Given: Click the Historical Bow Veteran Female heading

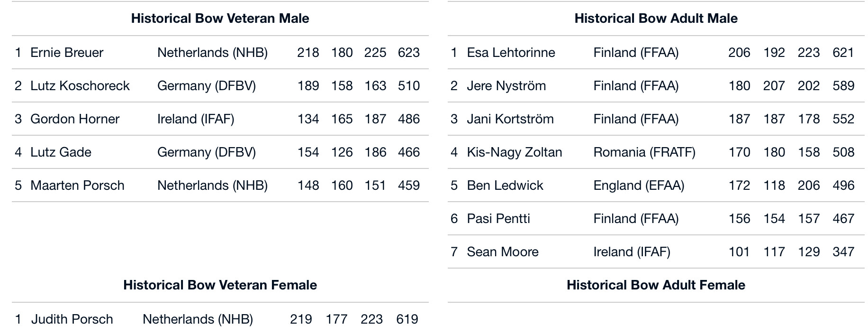Looking at the screenshot, I should click(220, 285).
